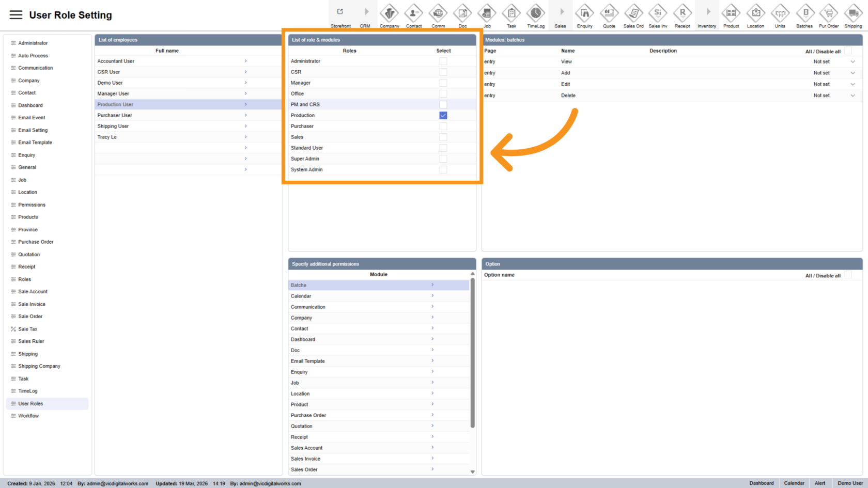Open the hamburger menu icon
Image resolution: width=868 pixels, height=488 pixels.
tap(16, 15)
